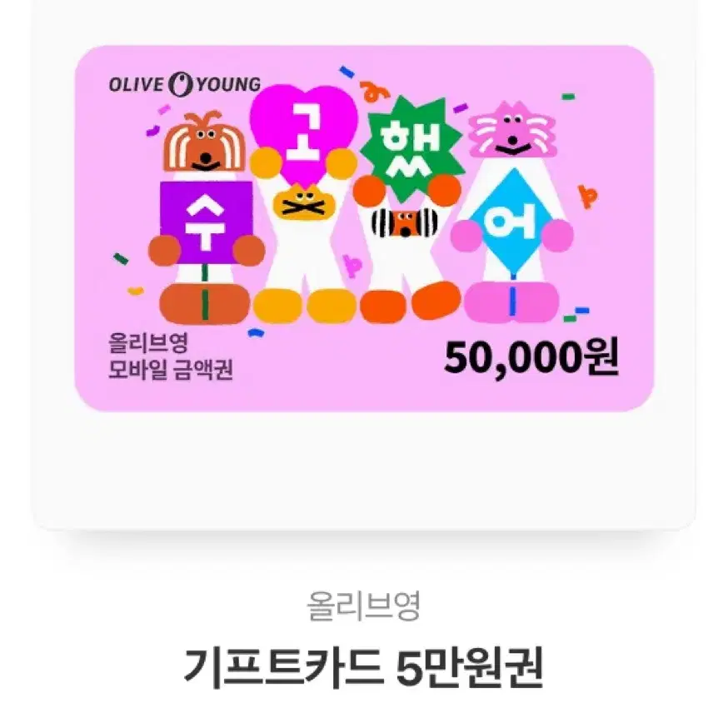This screenshot has width=728, height=728.
Task: Click the yellow cat face with whiskers
Action: click(304, 201)
